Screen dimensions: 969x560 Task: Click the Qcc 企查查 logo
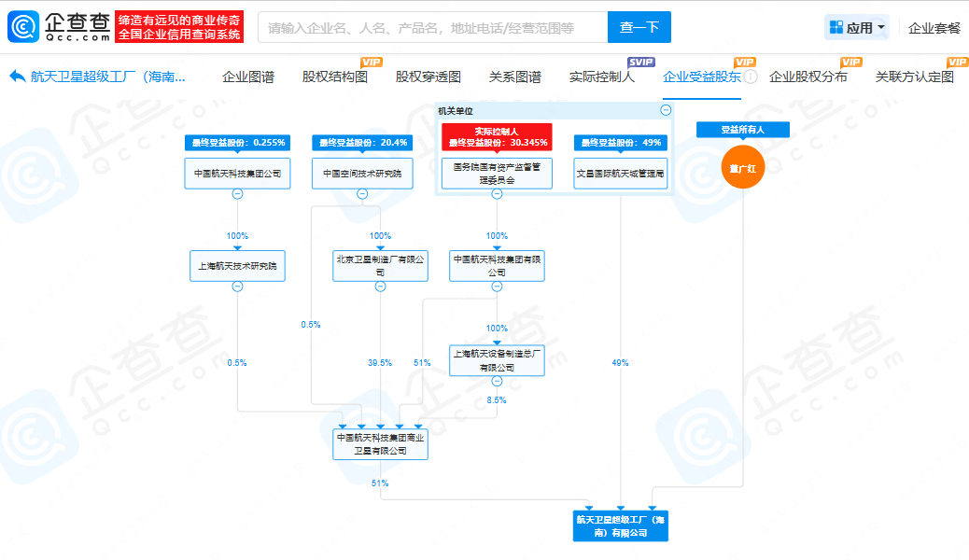coord(60,26)
